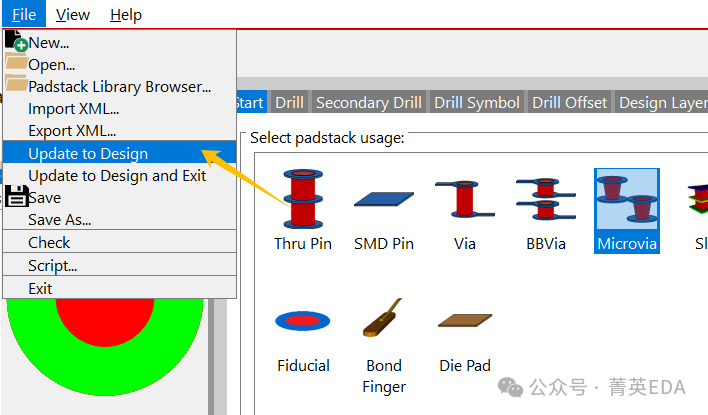Screen dimensions: 708x415
Task: Choose Script... menu entry
Action: (x=120, y=266)
